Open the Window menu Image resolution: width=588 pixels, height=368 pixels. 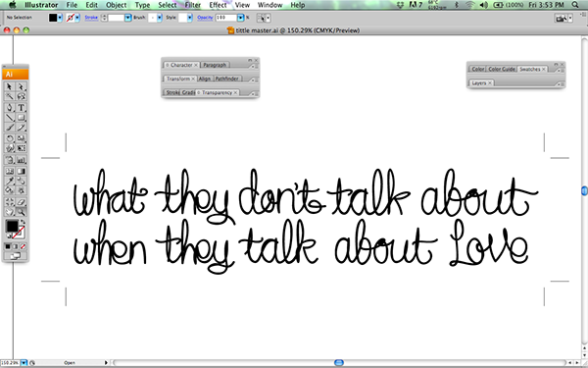270,5
